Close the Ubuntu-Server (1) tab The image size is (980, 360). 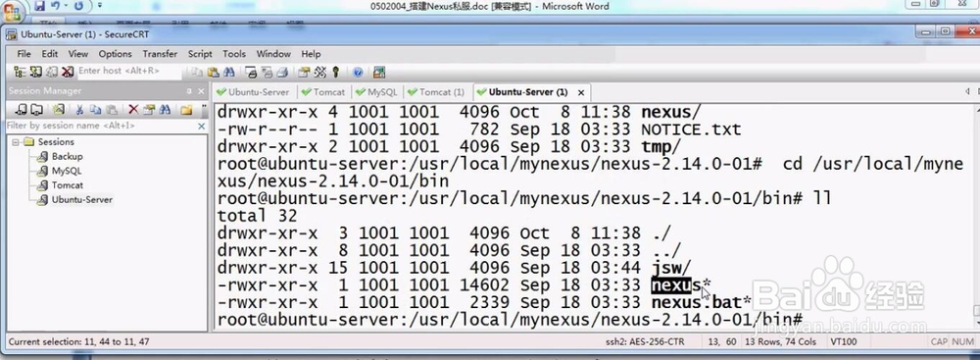tap(580, 92)
